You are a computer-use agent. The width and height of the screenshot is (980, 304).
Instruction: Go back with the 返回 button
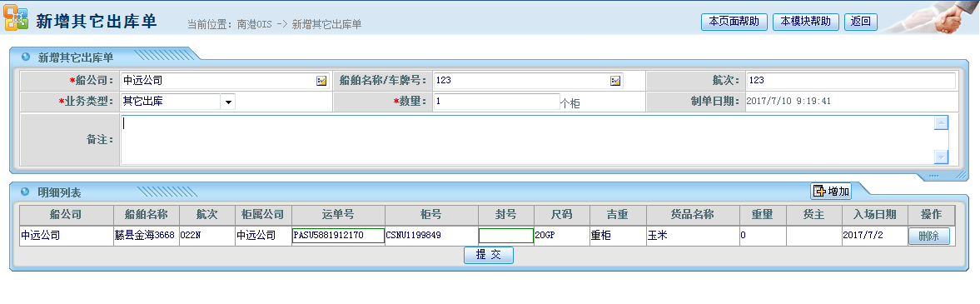click(861, 22)
